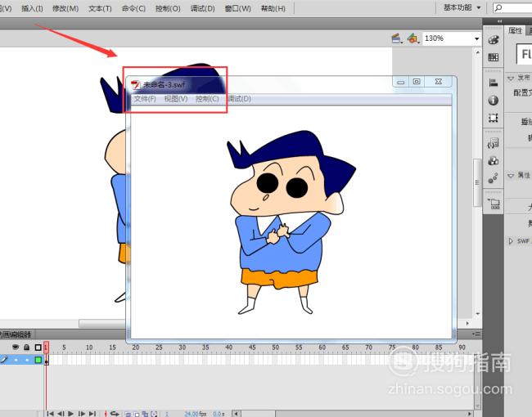
Task: Click the stage scroll down arrow
Action: (x=478, y=314)
